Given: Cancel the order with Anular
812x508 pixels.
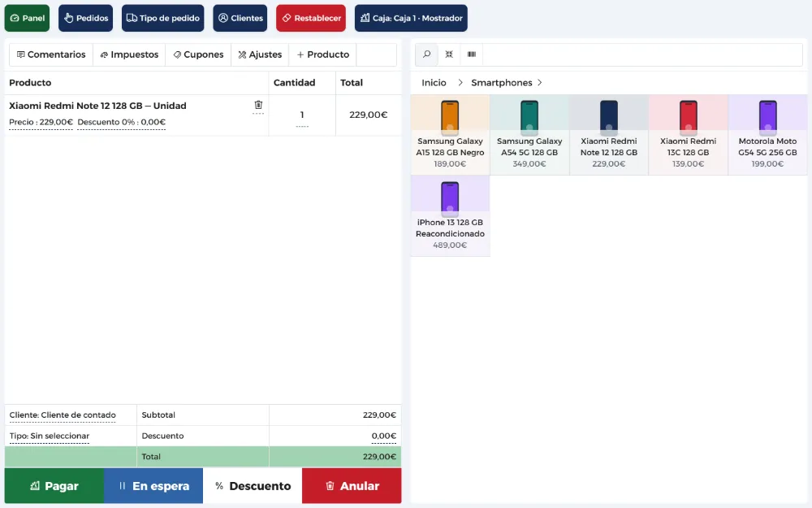Looking at the screenshot, I should coord(352,486).
